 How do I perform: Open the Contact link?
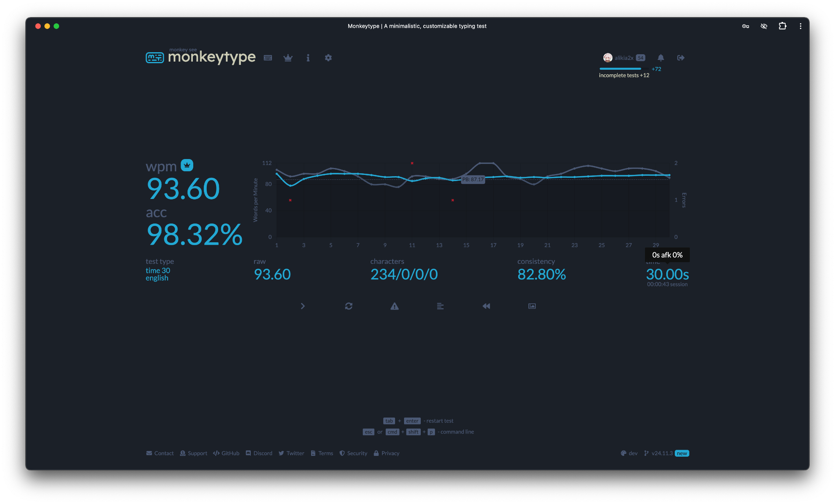(x=160, y=453)
